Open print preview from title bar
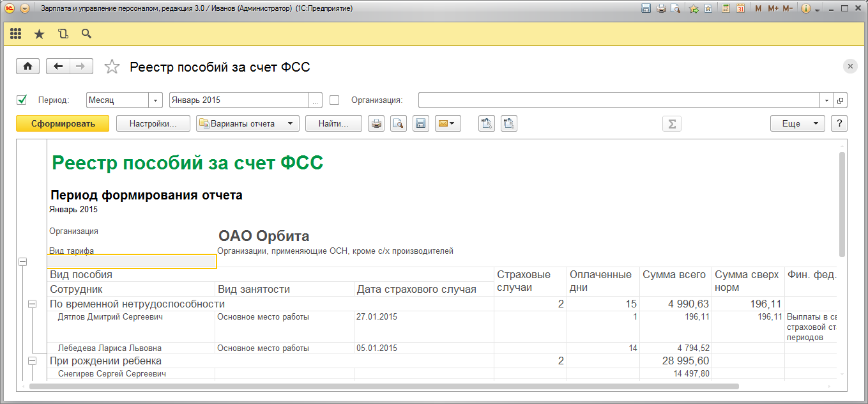 (676, 9)
